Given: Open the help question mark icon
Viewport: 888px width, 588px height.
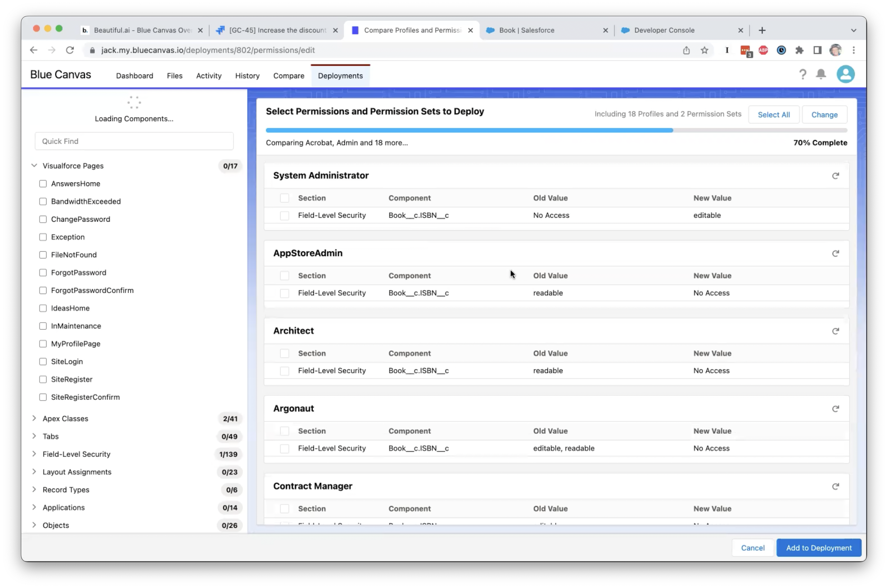Looking at the screenshot, I should [x=803, y=74].
